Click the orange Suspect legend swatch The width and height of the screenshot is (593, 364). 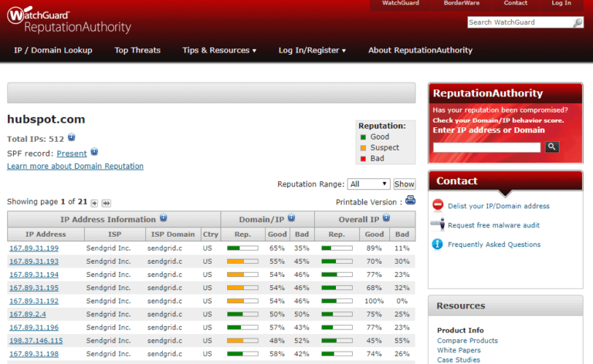click(x=363, y=148)
